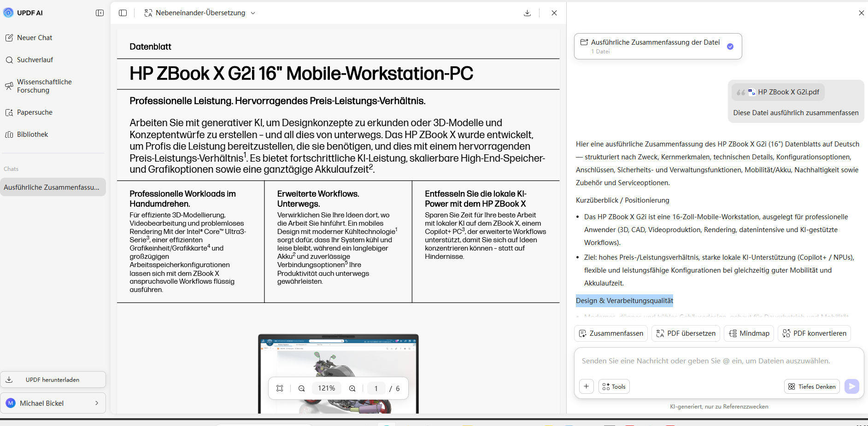Open Ausführliche Zusammenfassung der Datei card
The height and width of the screenshot is (426, 868).
tap(658, 46)
